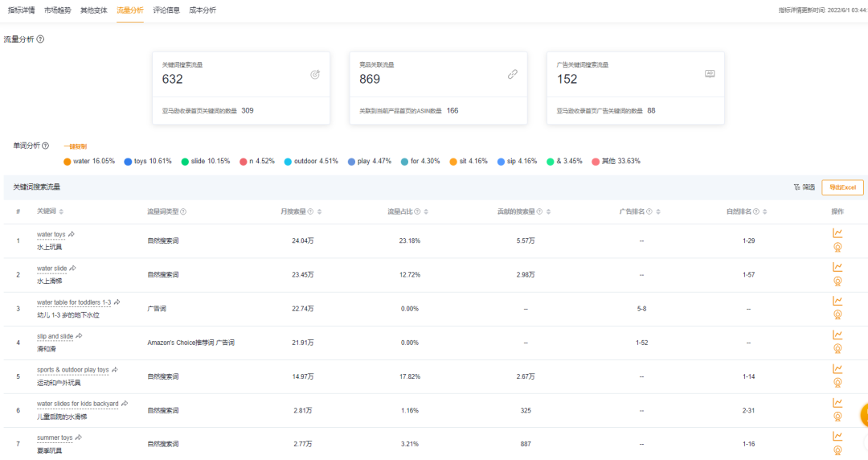Click the medal icon in 'water slide' row
The image size is (868, 460).
point(837,281)
